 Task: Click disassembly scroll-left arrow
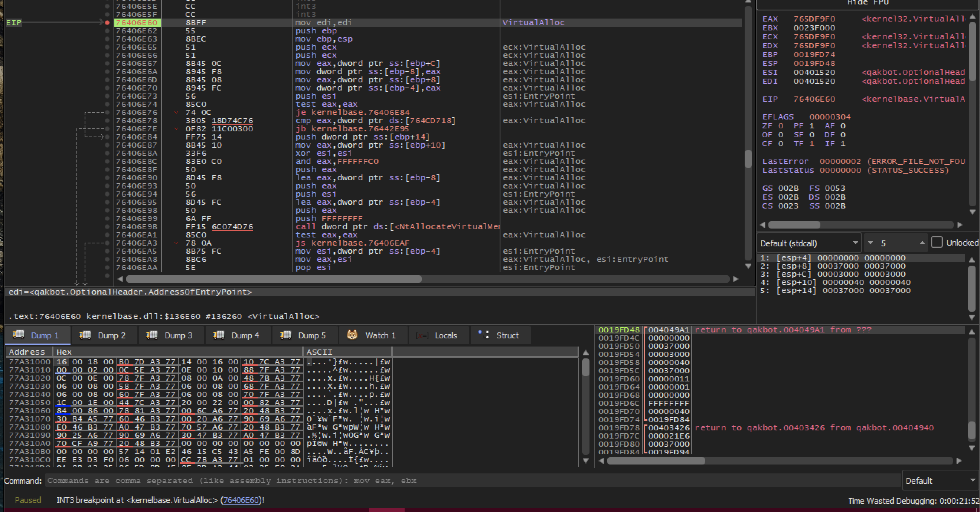point(121,279)
